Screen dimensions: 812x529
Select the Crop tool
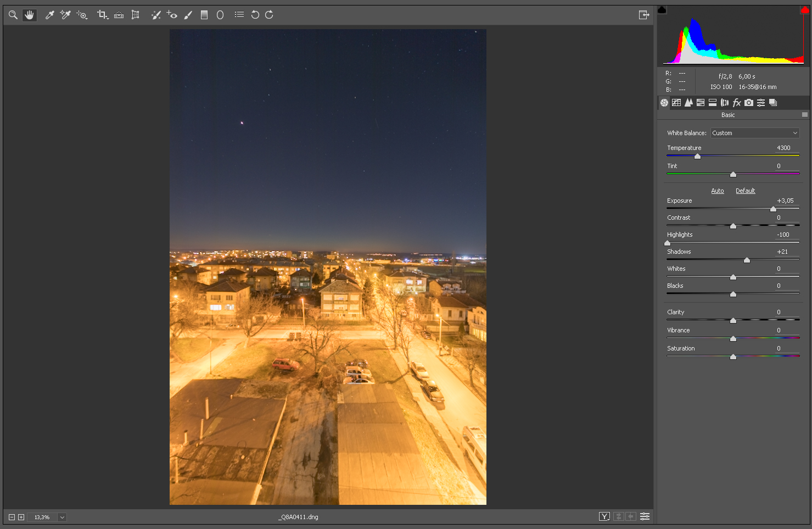pos(103,15)
